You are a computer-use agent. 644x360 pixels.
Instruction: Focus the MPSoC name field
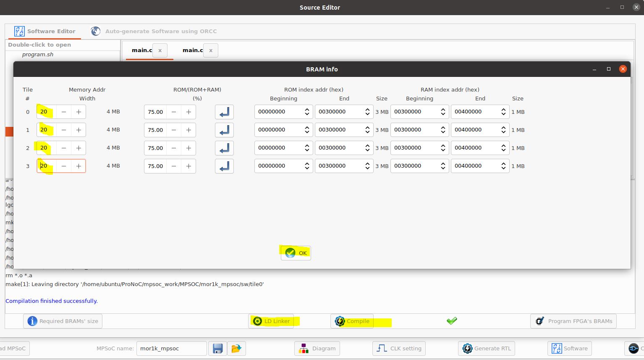171,348
